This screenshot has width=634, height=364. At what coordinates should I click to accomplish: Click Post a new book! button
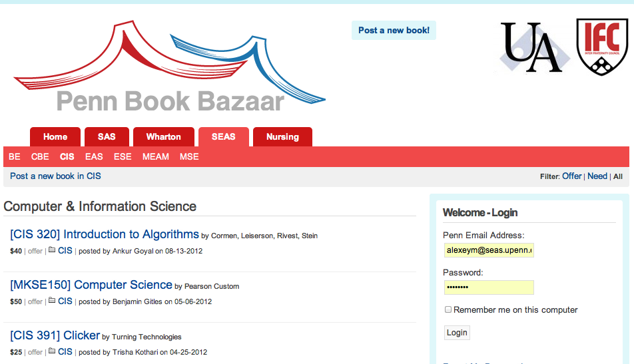(394, 31)
